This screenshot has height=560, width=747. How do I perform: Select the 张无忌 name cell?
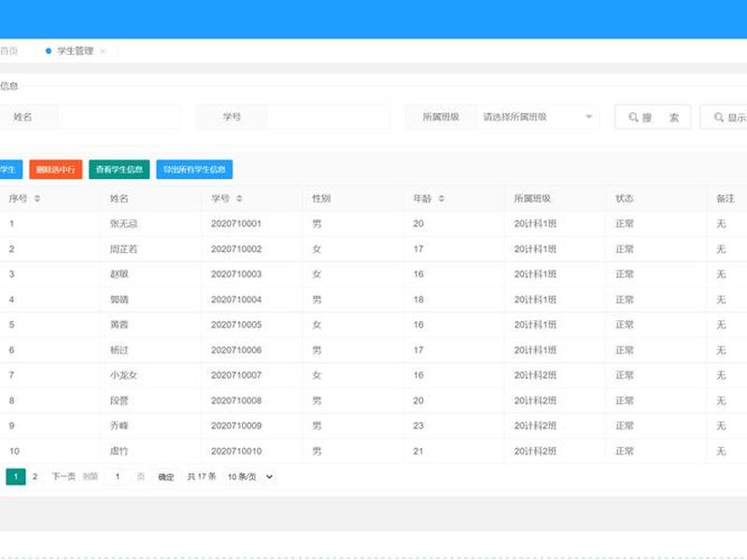coord(124,224)
